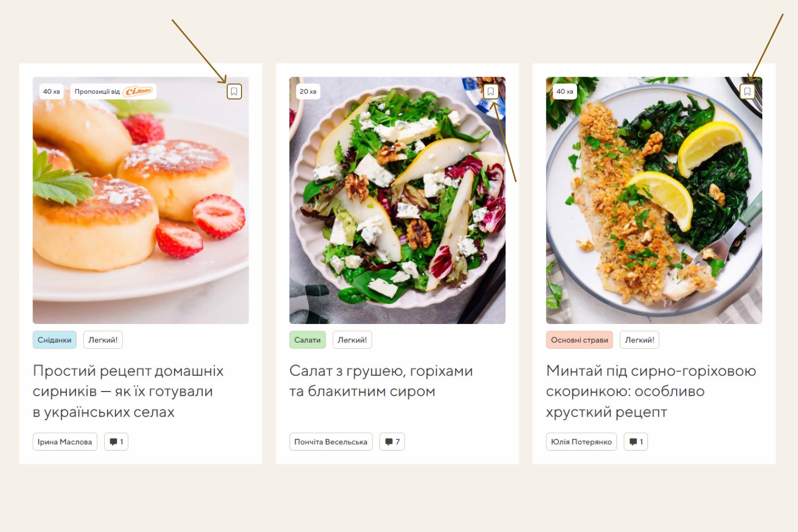Open author Ірина Маслова page
This screenshot has width=798, height=532.
[65, 442]
